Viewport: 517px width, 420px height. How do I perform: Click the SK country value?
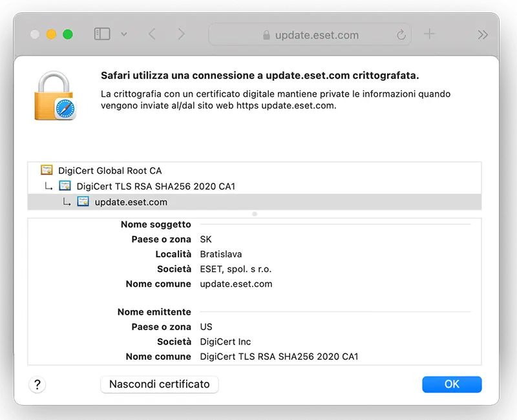pyautogui.click(x=206, y=239)
